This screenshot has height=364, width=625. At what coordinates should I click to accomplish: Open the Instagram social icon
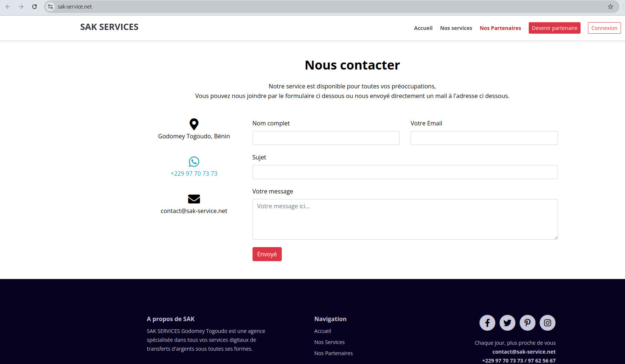[x=548, y=323]
